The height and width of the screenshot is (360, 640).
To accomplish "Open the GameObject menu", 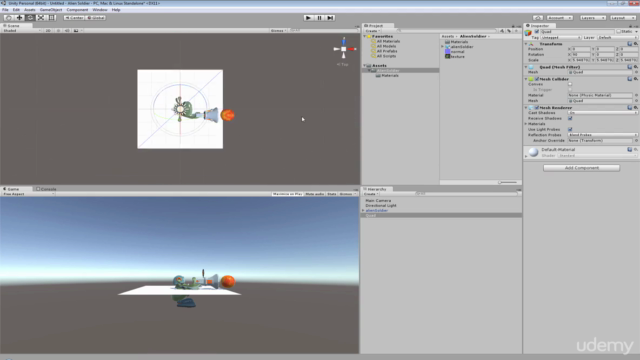I will coord(51,10).
